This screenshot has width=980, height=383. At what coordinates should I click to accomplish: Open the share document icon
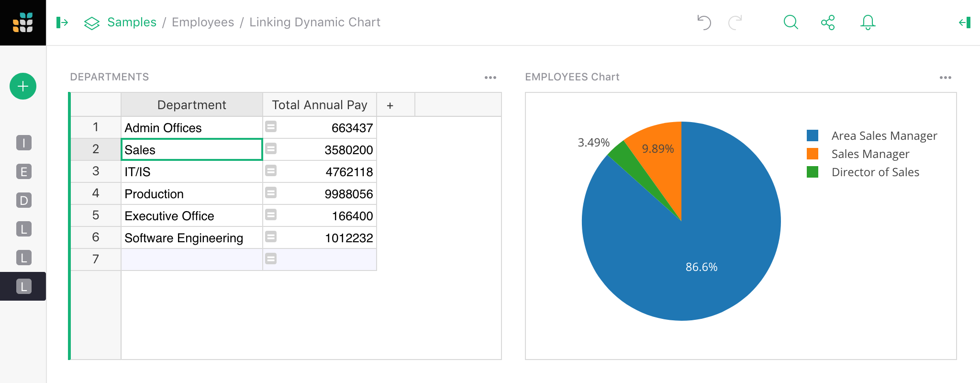click(x=828, y=23)
